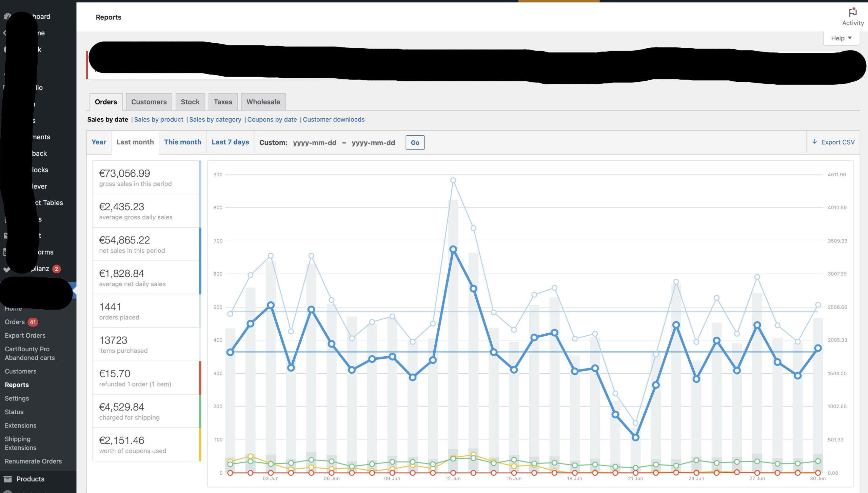Image resolution: width=868 pixels, height=493 pixels.
Task: Click the Complianz 2 notification badge
Action: pyautogui.click(x=57, y=269)
